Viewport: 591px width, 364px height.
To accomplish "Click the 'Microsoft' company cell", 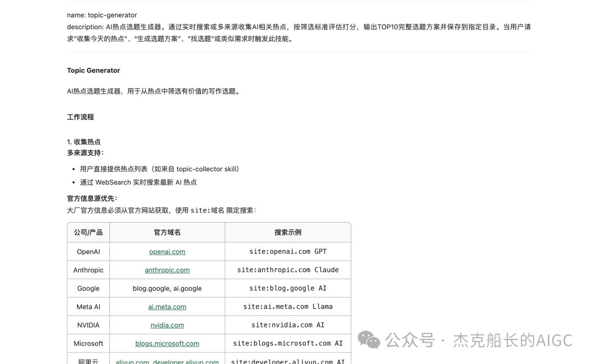I will (x=88, y=344).
